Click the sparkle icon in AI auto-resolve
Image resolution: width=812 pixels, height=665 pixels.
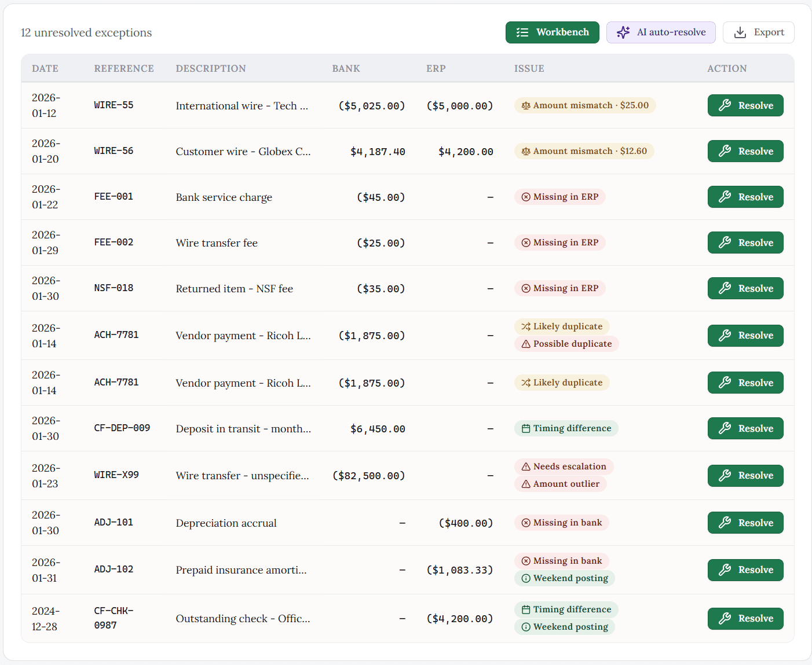pyautogui.click(x=623, y=32)
